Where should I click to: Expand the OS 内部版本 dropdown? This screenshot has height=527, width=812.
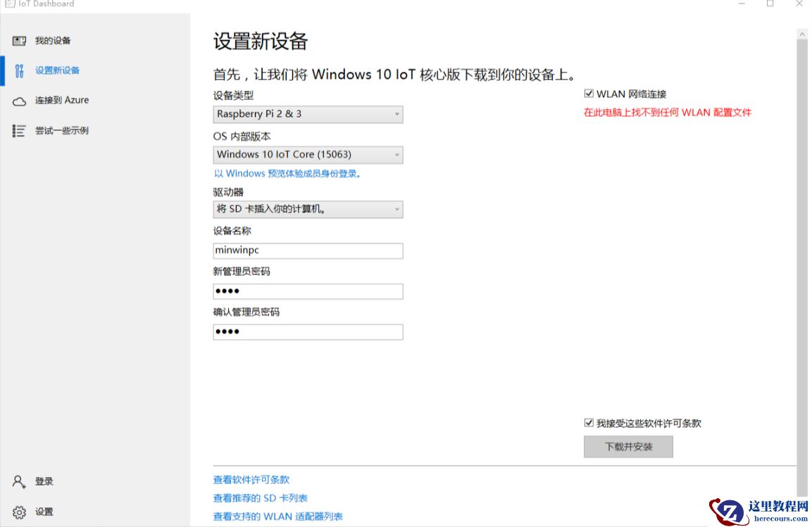pyautogui.click(x=308, y=155)
